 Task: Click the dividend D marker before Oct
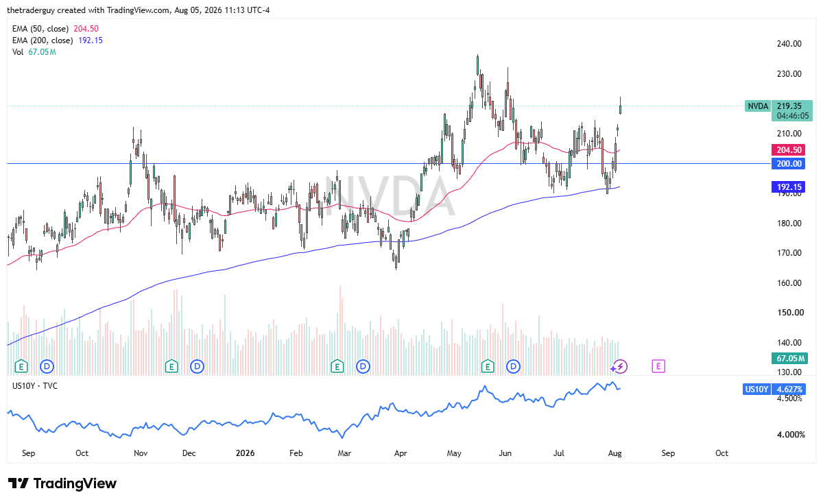point(47,366)
